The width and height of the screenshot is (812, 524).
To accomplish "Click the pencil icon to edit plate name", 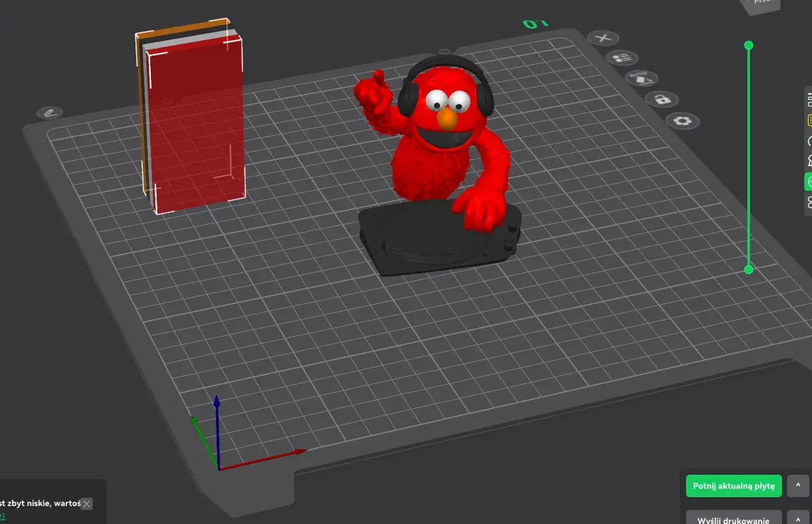I will click(49, 113).
